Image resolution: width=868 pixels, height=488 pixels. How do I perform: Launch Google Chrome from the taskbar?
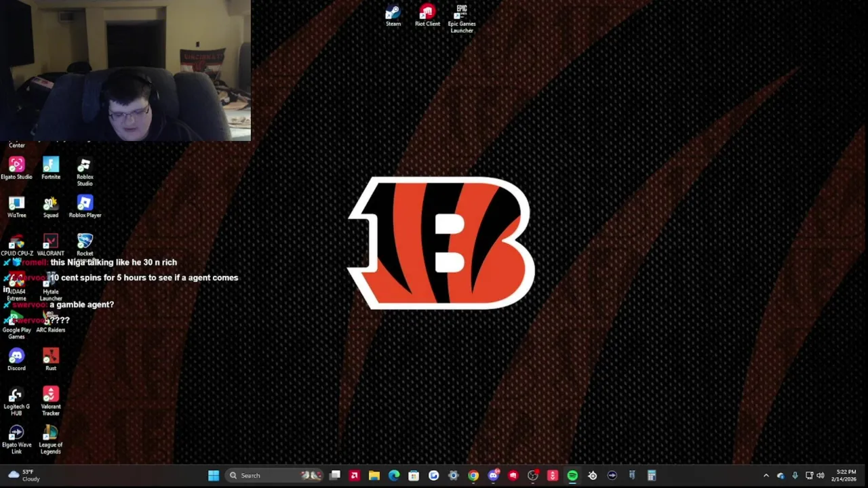(x=473, y=476)
